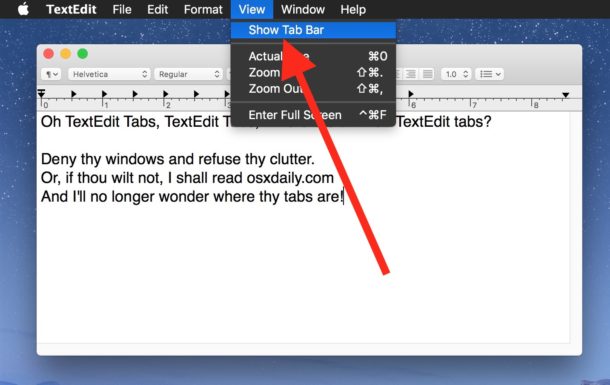Select the tab stop between ruler 2 and 3

point(196,94)
